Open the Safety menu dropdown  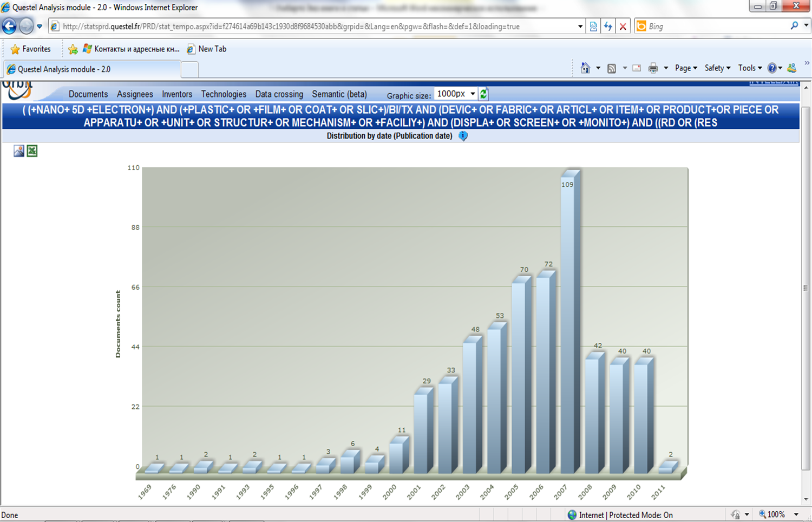718,68
